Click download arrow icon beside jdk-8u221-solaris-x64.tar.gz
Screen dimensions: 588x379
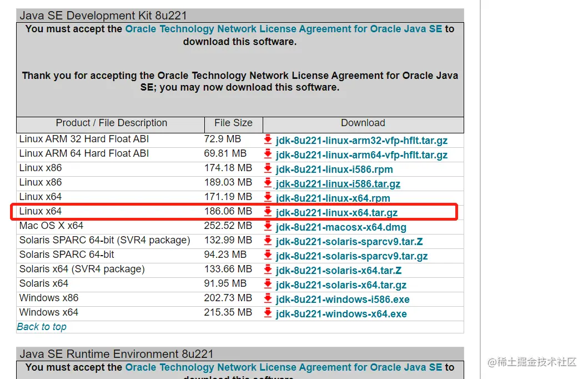[x=268, y=283]
